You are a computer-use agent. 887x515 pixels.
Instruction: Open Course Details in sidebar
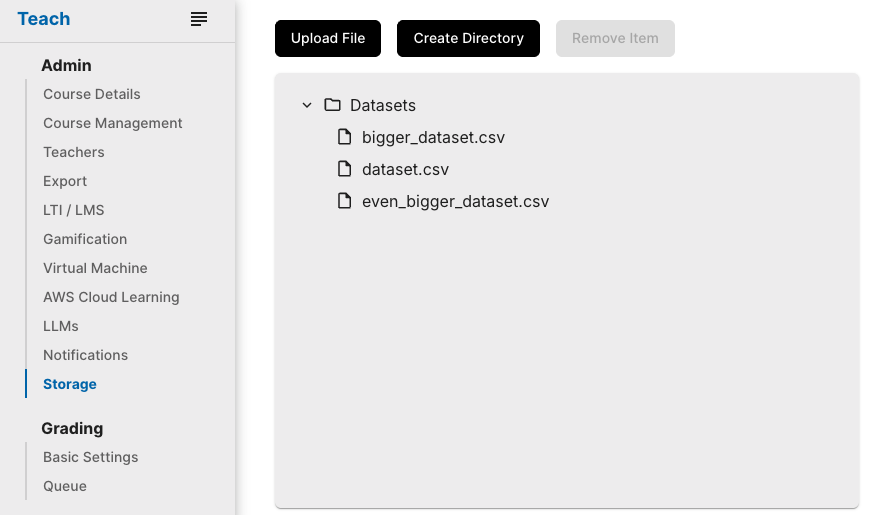pos(92,94)
